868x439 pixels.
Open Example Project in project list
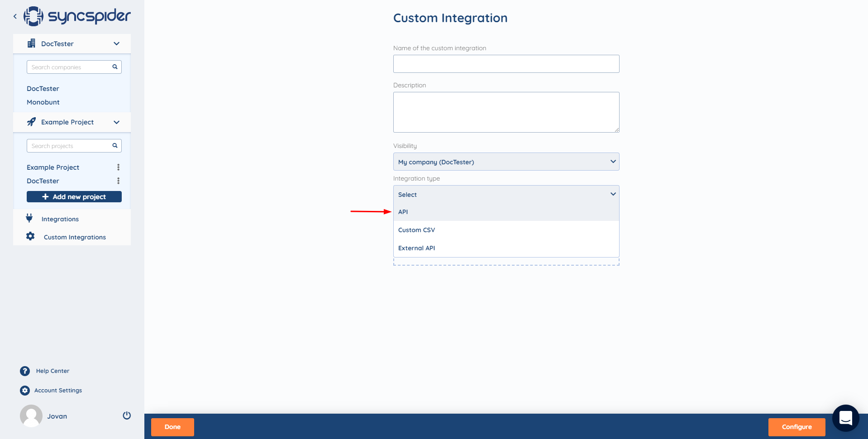tap(53, 167)
